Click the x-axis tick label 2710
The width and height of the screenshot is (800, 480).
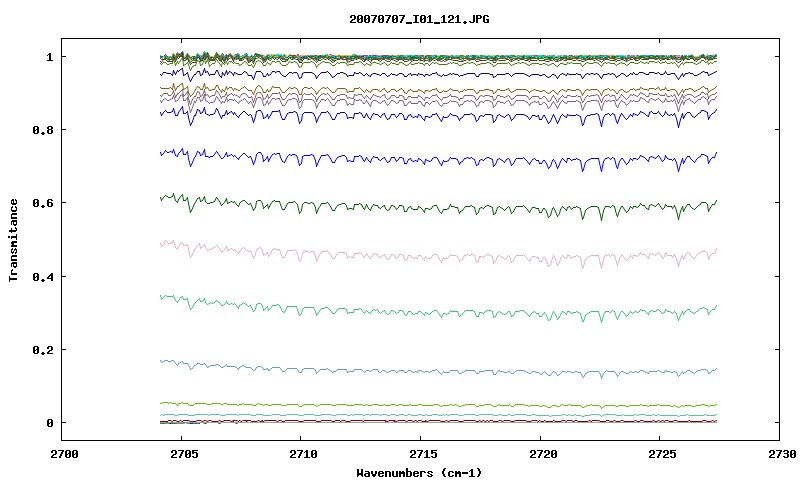(x=303, y=454)
